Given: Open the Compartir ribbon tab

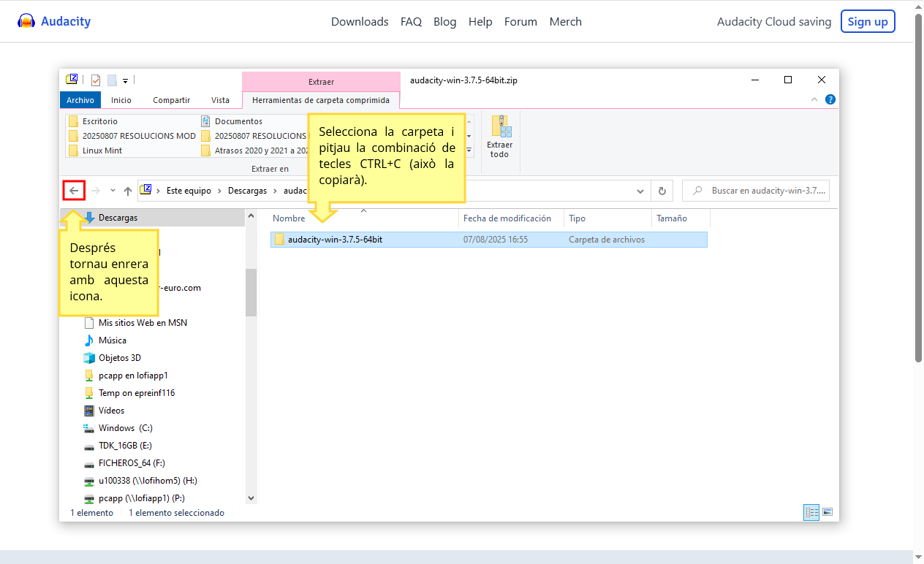Looking at the screenshot, I should pos(172,100).
